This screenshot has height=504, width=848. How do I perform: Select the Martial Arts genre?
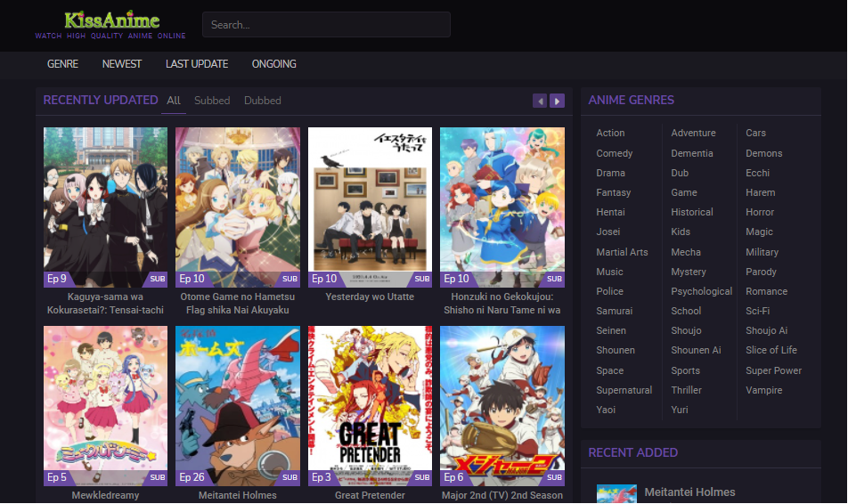622,252
